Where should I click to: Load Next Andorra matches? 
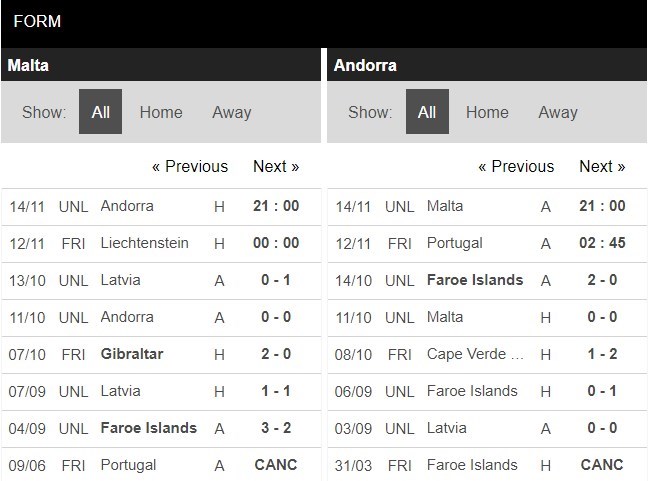pyautogui.click(x=602, y=166)
